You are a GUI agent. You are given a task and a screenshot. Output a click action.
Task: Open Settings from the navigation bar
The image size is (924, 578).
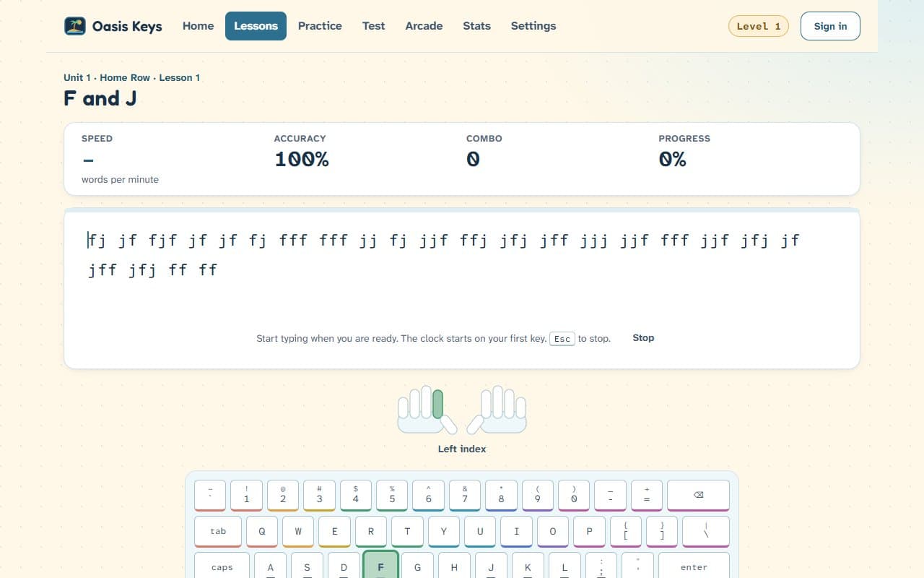[533, 26]
